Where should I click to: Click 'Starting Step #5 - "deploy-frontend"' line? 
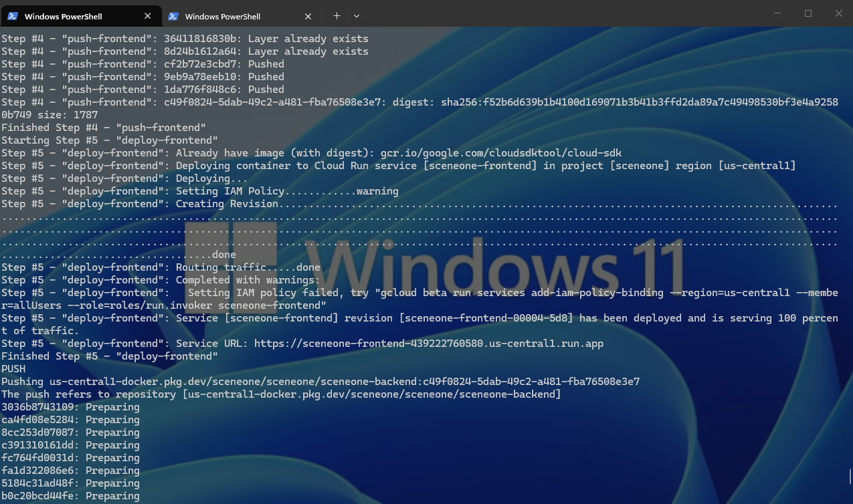(x=110, y=140)
